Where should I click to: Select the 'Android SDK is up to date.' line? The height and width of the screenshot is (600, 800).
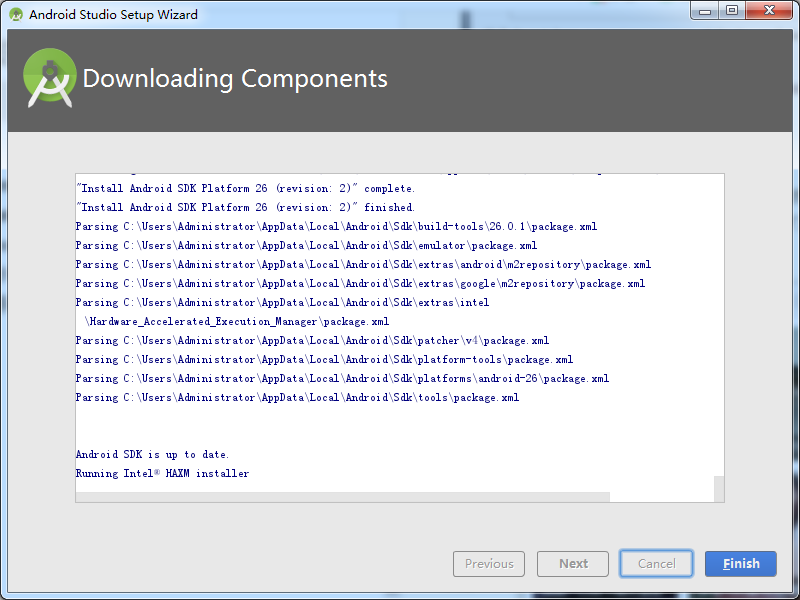(152, 454)
